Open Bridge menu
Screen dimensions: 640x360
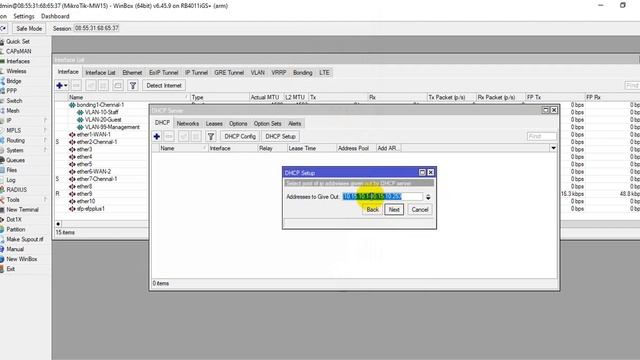pyautogui.click(x=13, y=81)
